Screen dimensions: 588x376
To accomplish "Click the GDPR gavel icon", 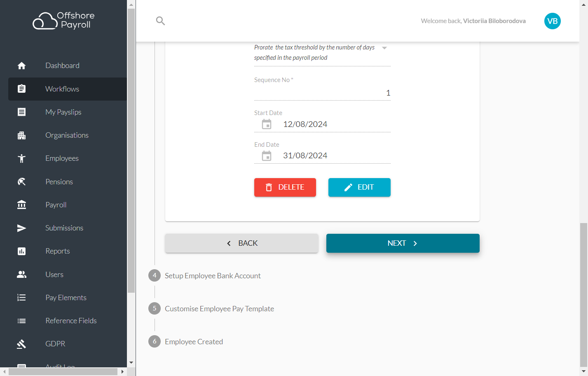I will 22,344.
